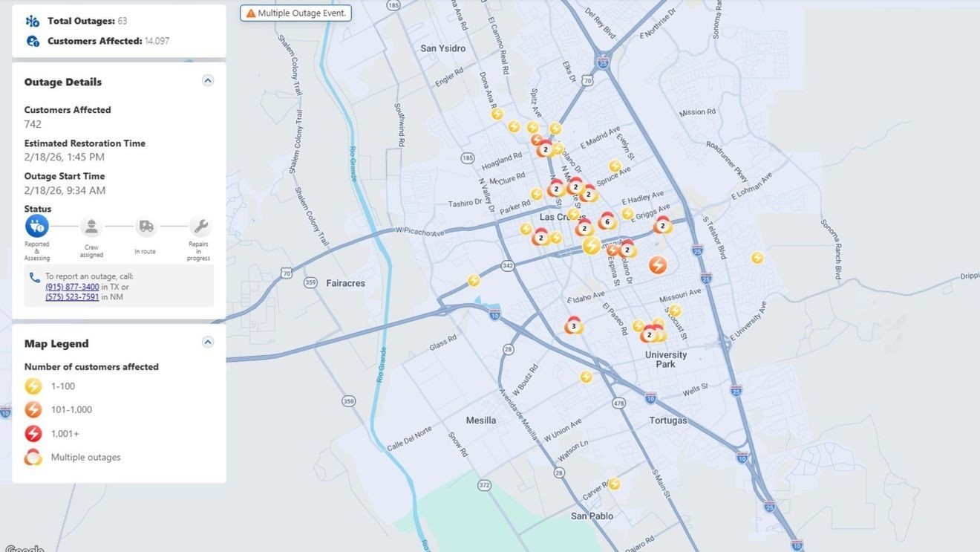Click the 1,001+ red legend icon
The height and width of the screenshot is (552, 980).
click(33, 433)
